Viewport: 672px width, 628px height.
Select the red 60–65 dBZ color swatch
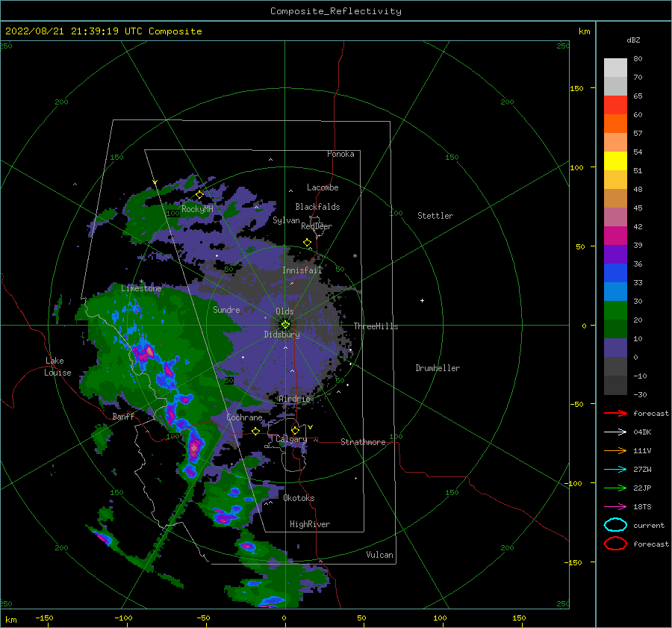pyautogui.click(x=615, y=105)
